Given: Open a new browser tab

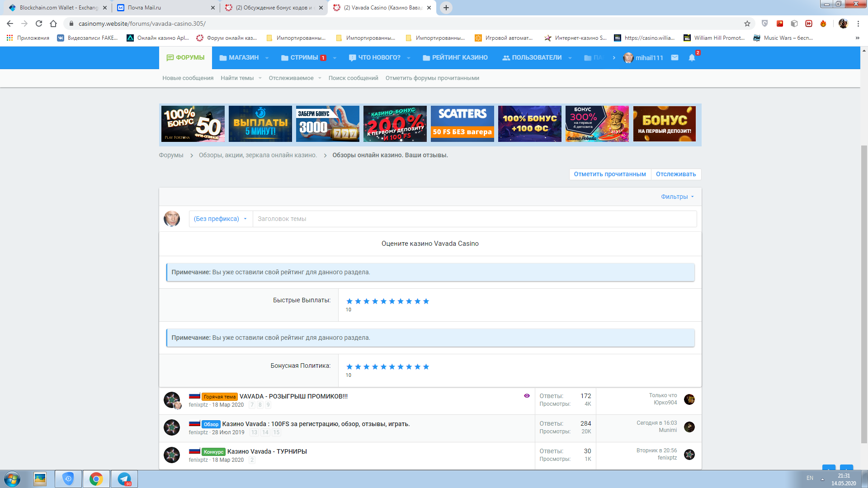Looking at the screenshot, I should coord(446,8).
